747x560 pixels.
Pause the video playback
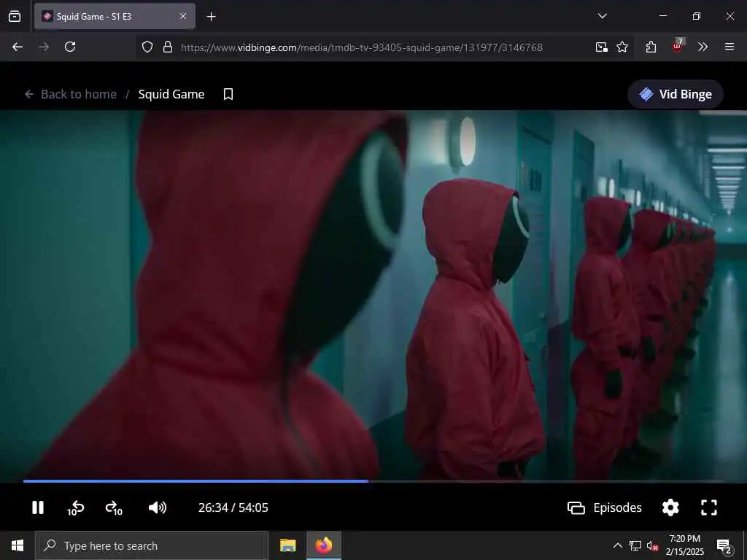coord(38,507)
